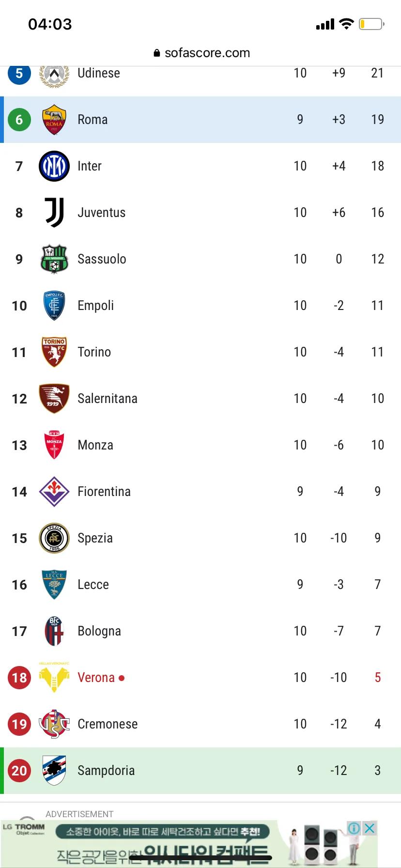Open Monza team name link
Screen dimensions: 401x868
click(x=95, y=445)
